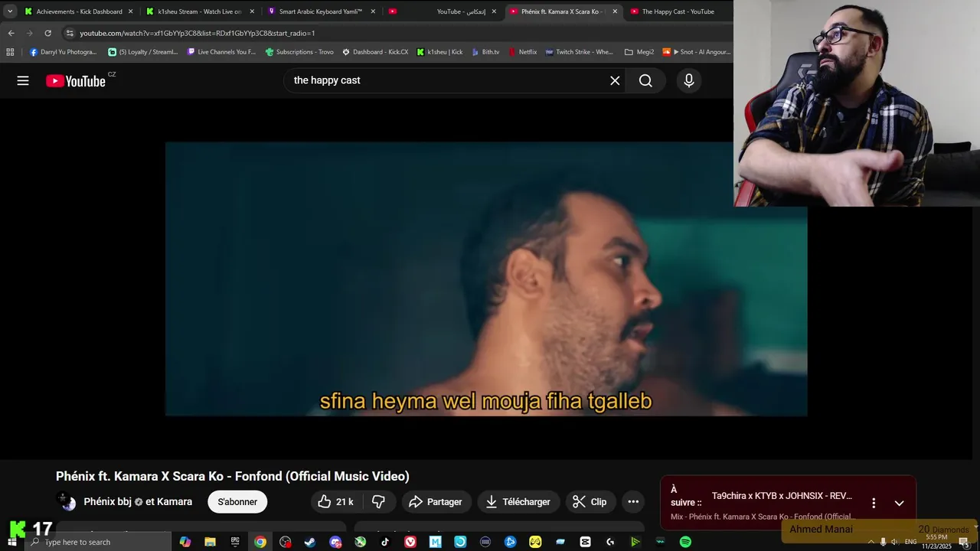The height and width of the screenshot is (551, 980).
Task: Dislike the video with thumbs down
Action: (378, 502)
